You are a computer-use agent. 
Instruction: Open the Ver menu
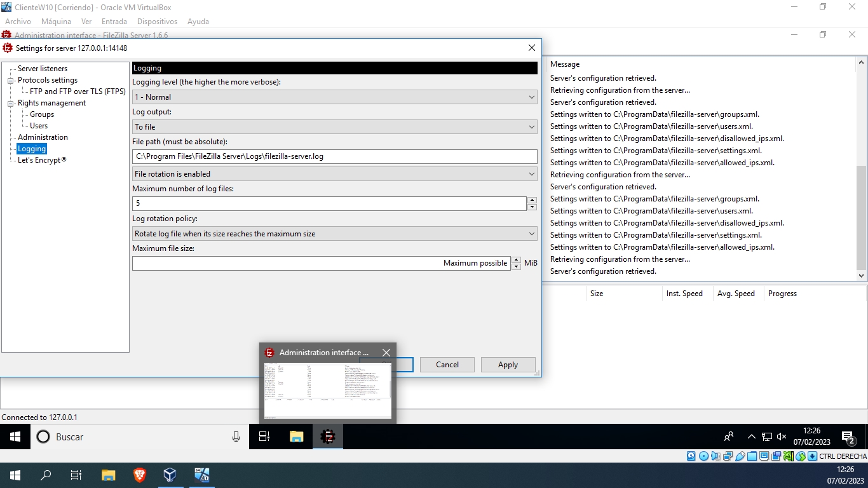[86, 22]
